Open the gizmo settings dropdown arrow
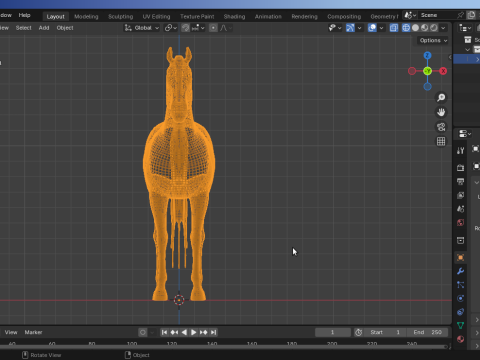This screenshot has height=360, width=480. tap(359, 28)
